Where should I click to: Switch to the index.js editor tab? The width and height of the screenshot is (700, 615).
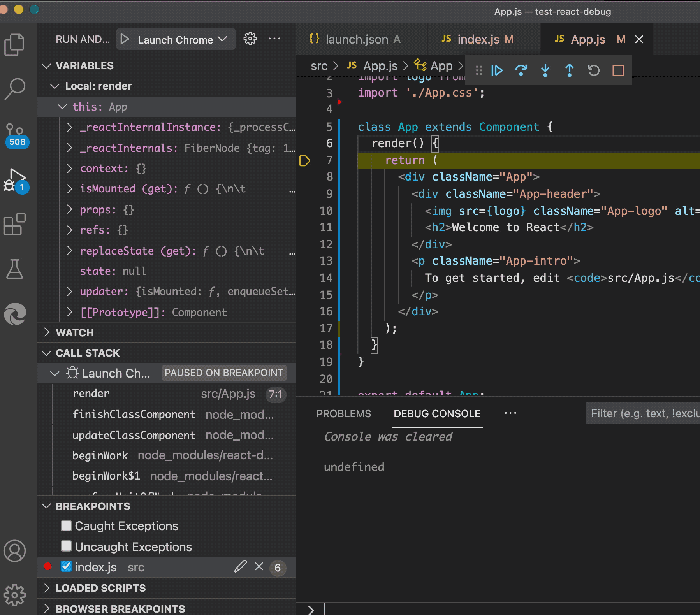(x=478, y=39)
